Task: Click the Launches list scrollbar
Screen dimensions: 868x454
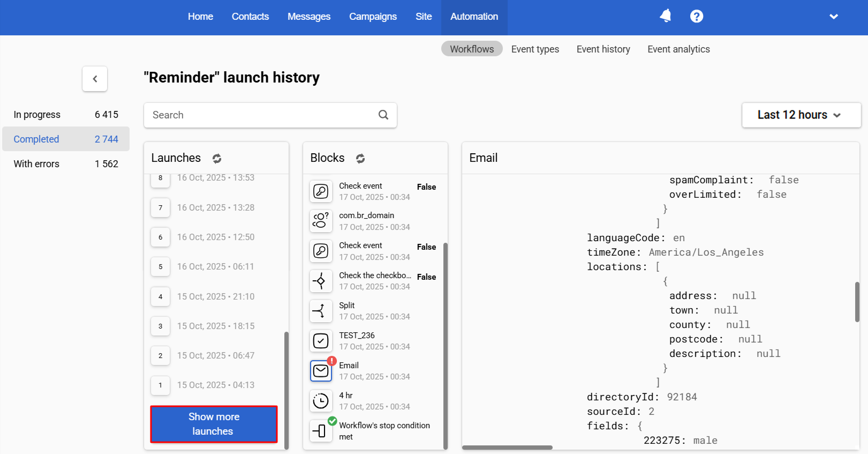Action: (x=286, y=390)
